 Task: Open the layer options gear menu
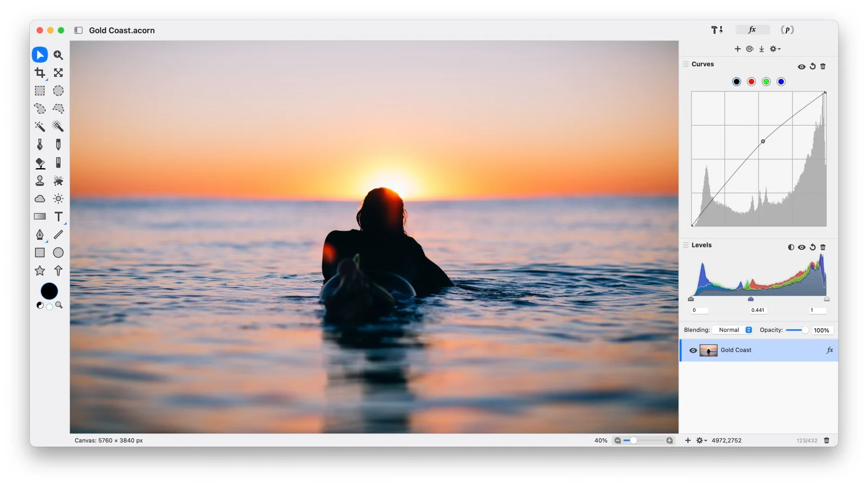tap(701, 440)
